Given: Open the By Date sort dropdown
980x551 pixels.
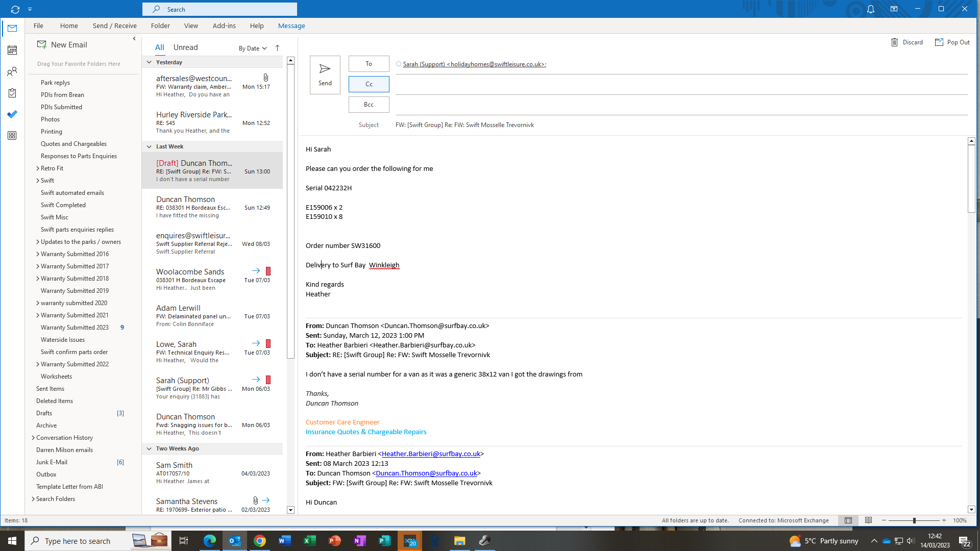Looking at the screenshot, I should point(253,48).
